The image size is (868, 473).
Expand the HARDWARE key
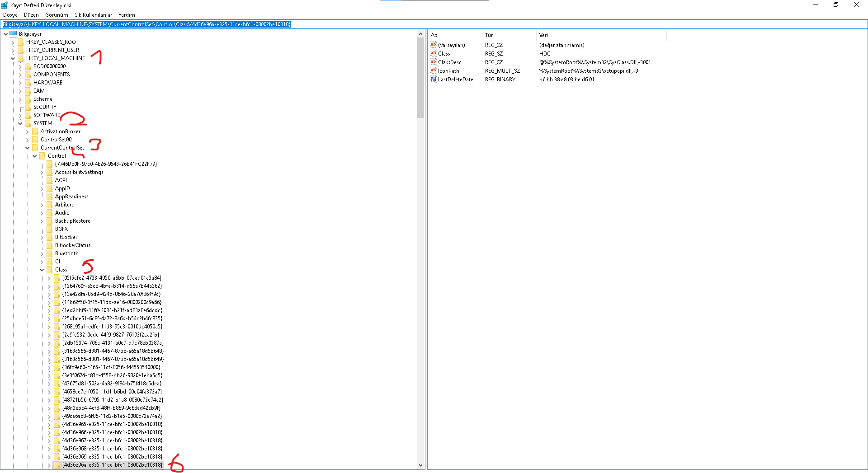coord(20,83)
